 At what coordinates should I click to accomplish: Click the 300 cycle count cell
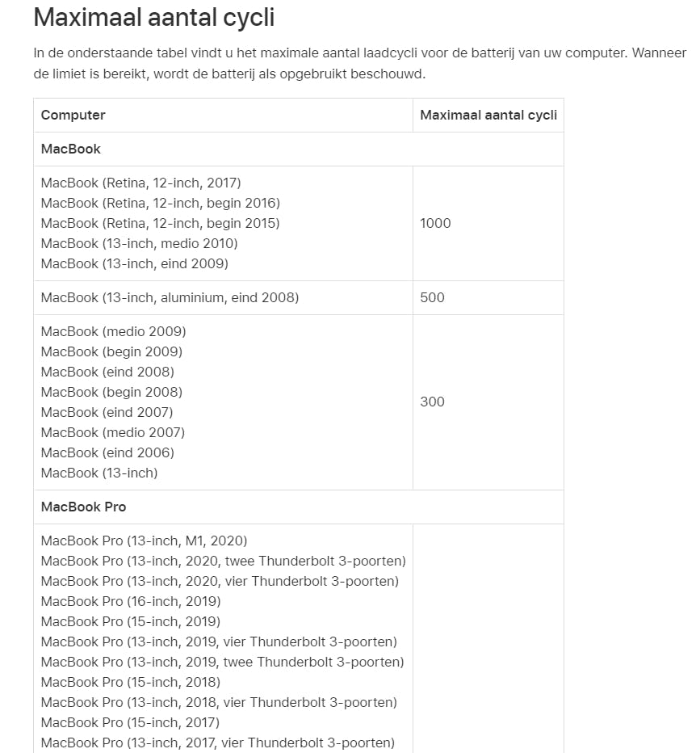pos(432,402)
